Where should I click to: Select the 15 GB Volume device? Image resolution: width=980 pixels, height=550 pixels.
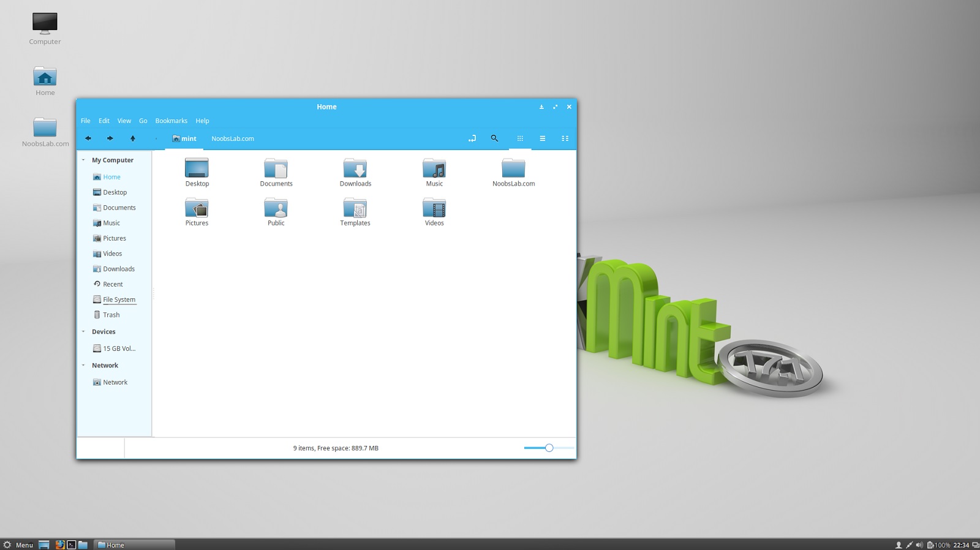pyautogui.click(x=115, y=348)
